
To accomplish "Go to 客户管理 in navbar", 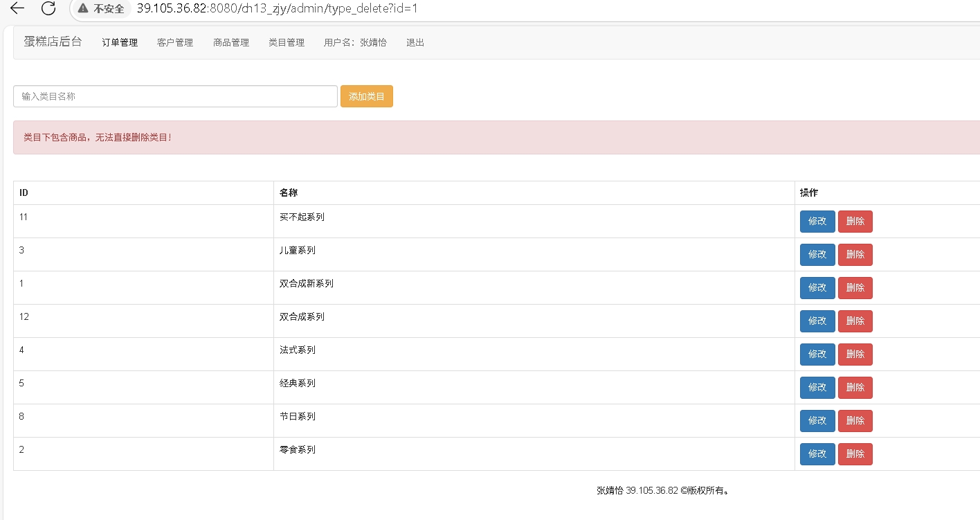I will point(175,42).
